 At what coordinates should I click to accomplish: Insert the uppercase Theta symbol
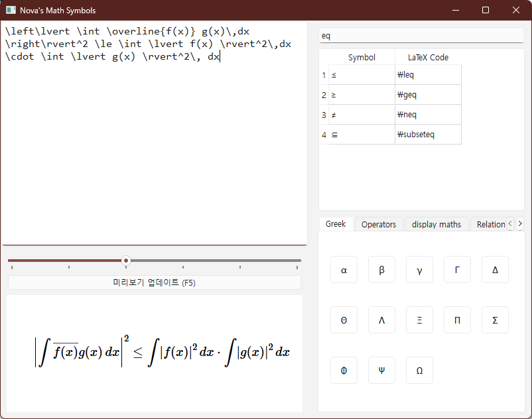pos(344,320)
